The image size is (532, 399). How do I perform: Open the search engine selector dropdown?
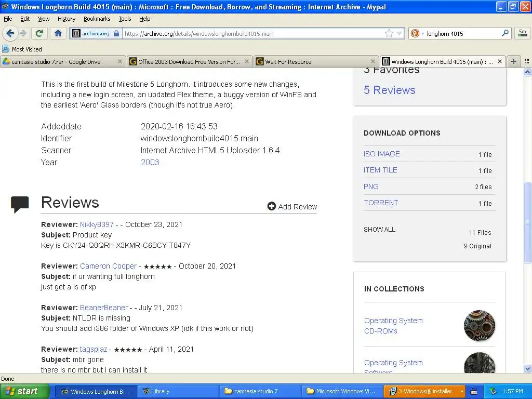[x=417, y=33]
